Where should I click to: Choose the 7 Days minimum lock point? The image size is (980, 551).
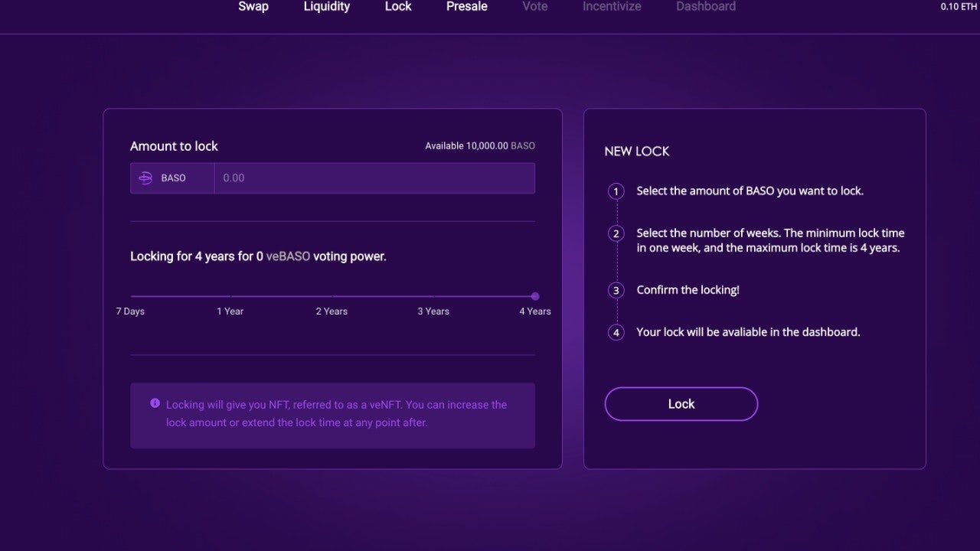coord(131,296)
